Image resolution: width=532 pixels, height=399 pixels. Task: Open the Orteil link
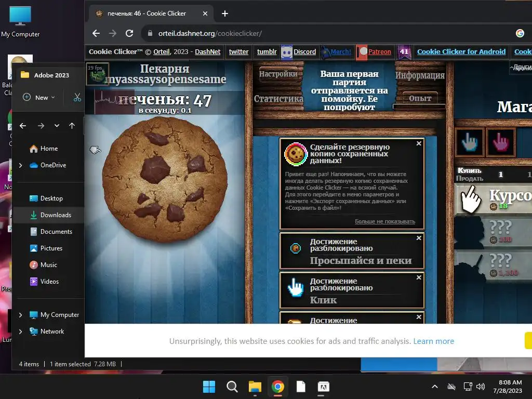(161, 51)
